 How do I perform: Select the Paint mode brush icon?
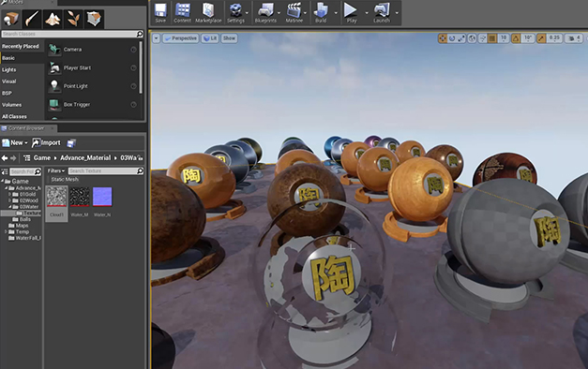[32, 19]
